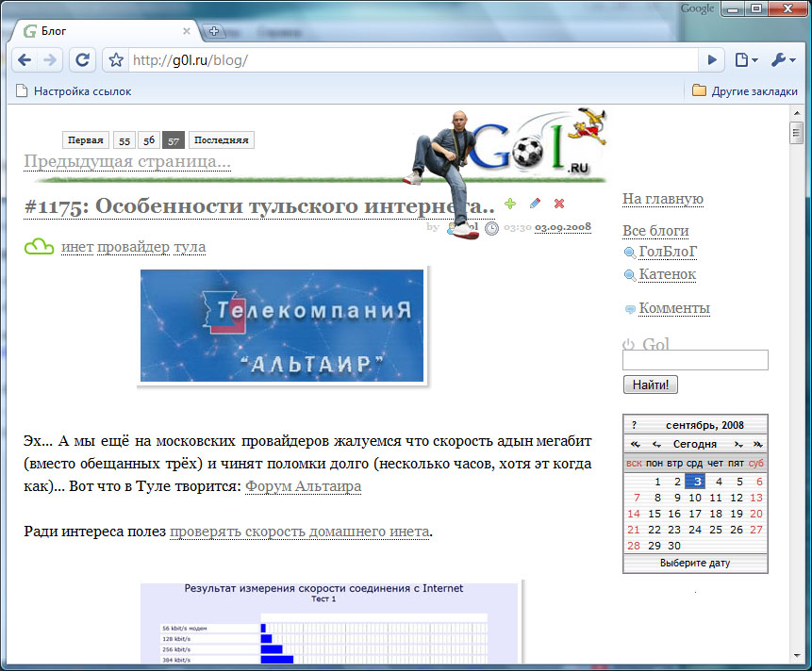Click the Телекомпания Альтаир banner image
812x671 pixels.
click(x=282, y=325)
